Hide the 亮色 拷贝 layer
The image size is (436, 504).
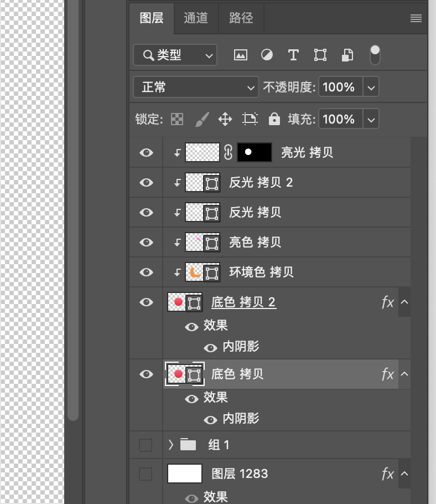146,243
